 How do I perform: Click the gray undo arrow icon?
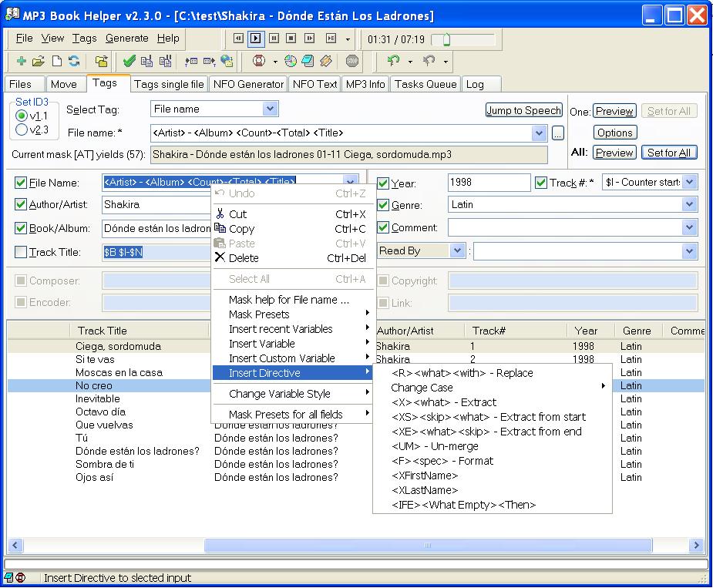(429, 60)
